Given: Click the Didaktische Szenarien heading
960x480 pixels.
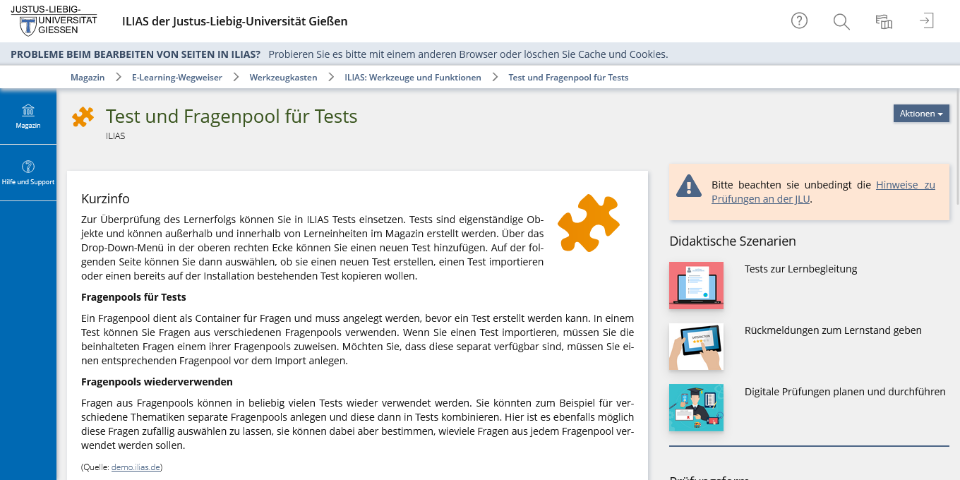Looking at the screenshot, I should point(733,241).
